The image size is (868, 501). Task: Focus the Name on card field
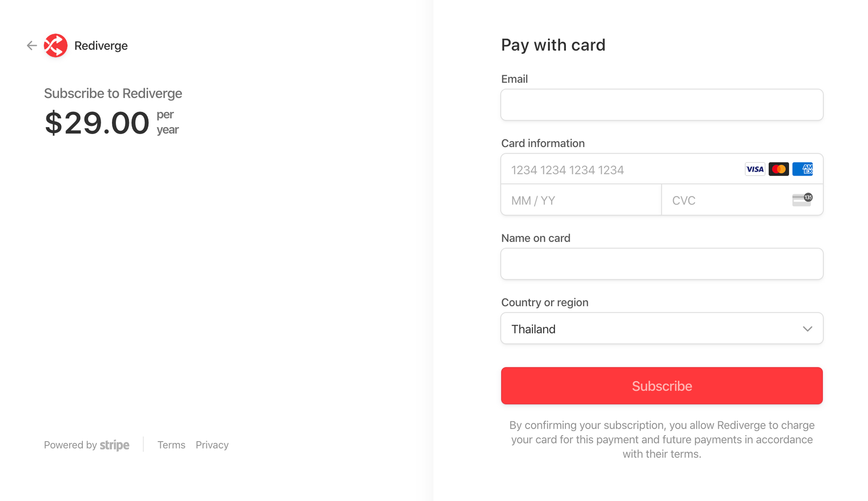point(661,264)
